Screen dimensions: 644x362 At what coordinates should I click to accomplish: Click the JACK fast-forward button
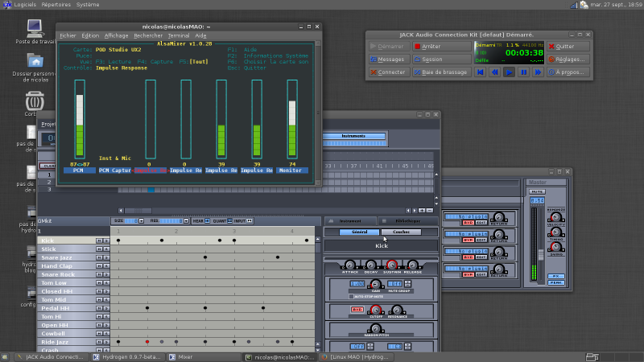538,72
